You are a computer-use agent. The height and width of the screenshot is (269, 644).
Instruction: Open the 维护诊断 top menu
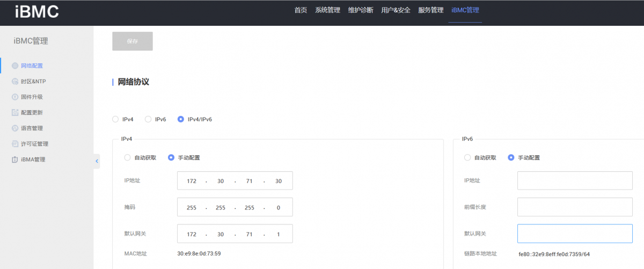click(x=361, y=10)
